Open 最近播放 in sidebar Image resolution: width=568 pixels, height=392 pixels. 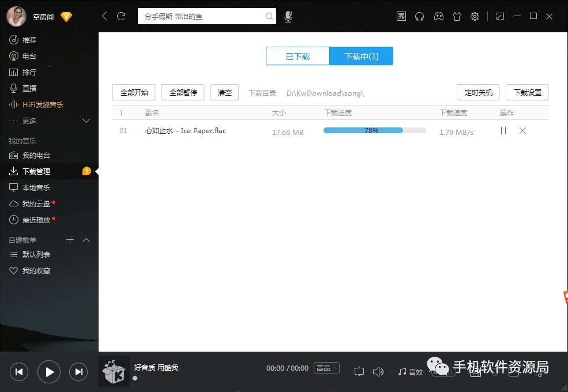[x=30, y=220]
